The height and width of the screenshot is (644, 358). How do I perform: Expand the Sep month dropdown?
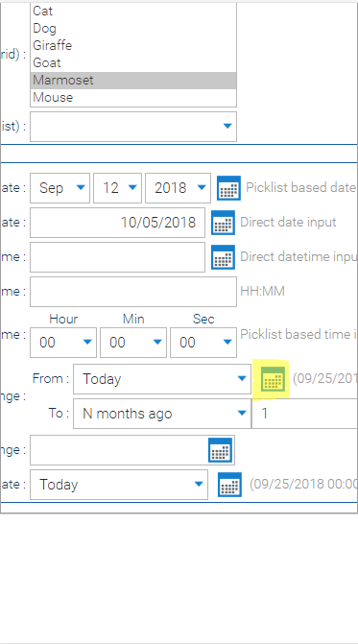60,188
